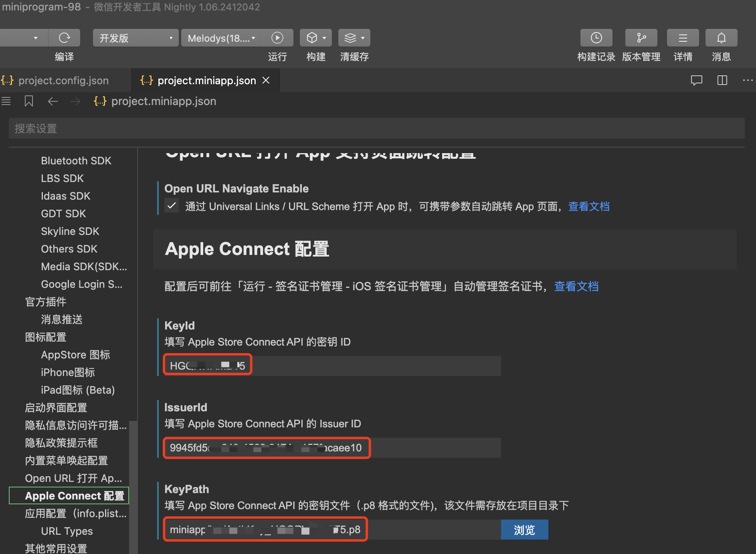
Task: Open the 构建 build cube menu
Action: pyautogui.click(x=316, y=38)
